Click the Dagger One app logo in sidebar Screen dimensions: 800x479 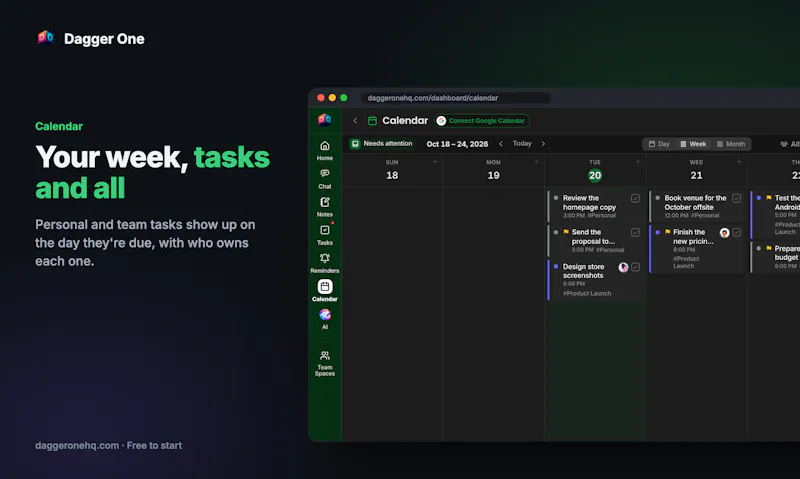click(x=324, y=120)
